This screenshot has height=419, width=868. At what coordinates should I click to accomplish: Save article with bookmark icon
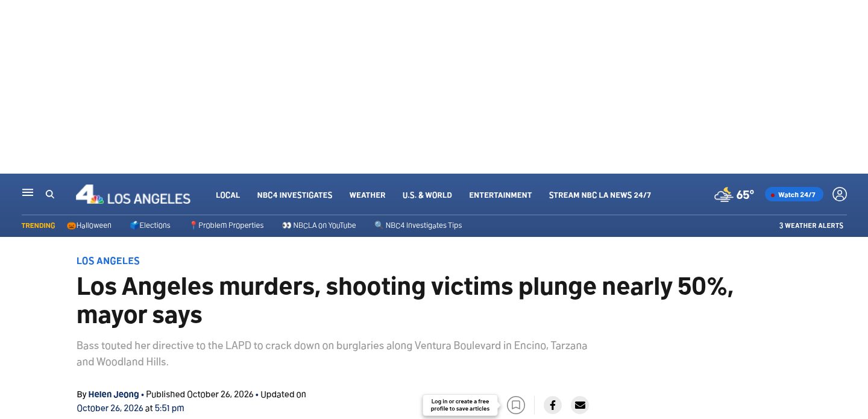[516, 405]
